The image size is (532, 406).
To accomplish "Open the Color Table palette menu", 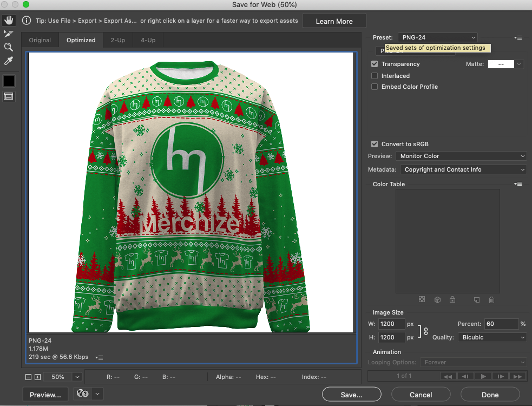I will click(x=518, y=184).
